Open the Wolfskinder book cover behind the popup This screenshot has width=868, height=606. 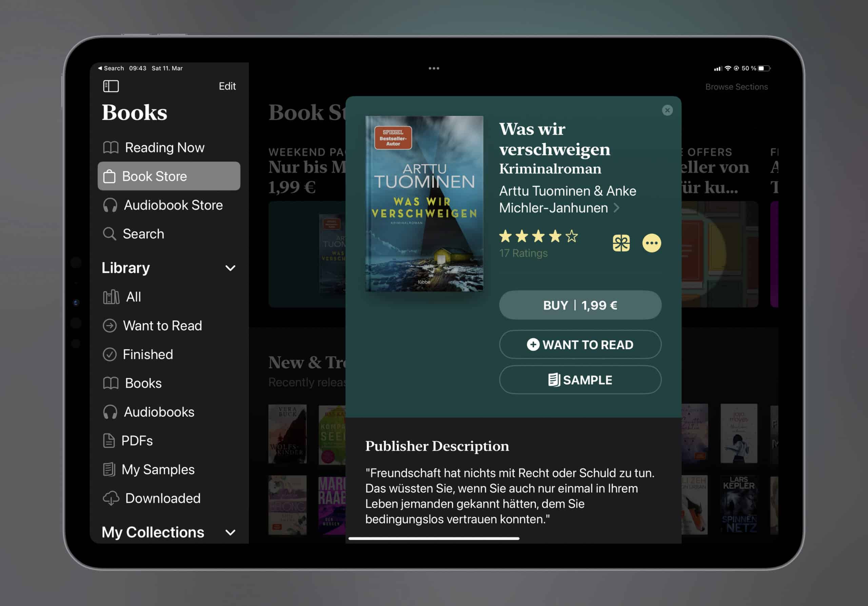point(287,434)
